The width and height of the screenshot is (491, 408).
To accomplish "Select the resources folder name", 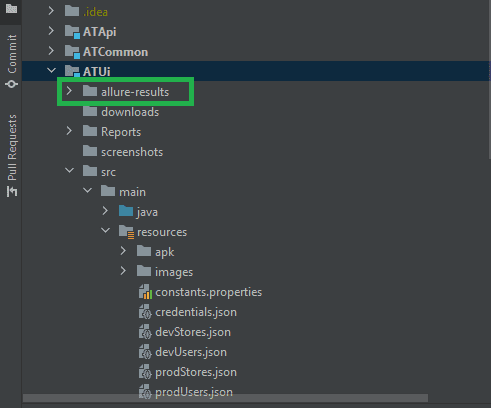I will [162, 232].
